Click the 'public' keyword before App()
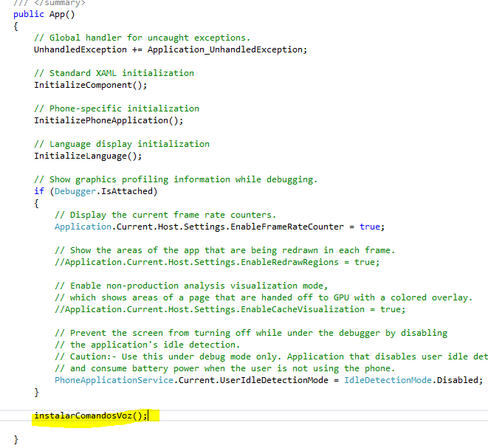Screen dimensions: 488x448 [x=29, y=14]
